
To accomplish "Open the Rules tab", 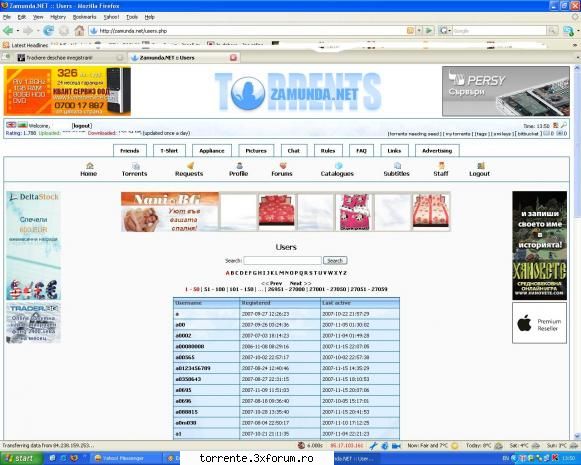I will (328, 151).
